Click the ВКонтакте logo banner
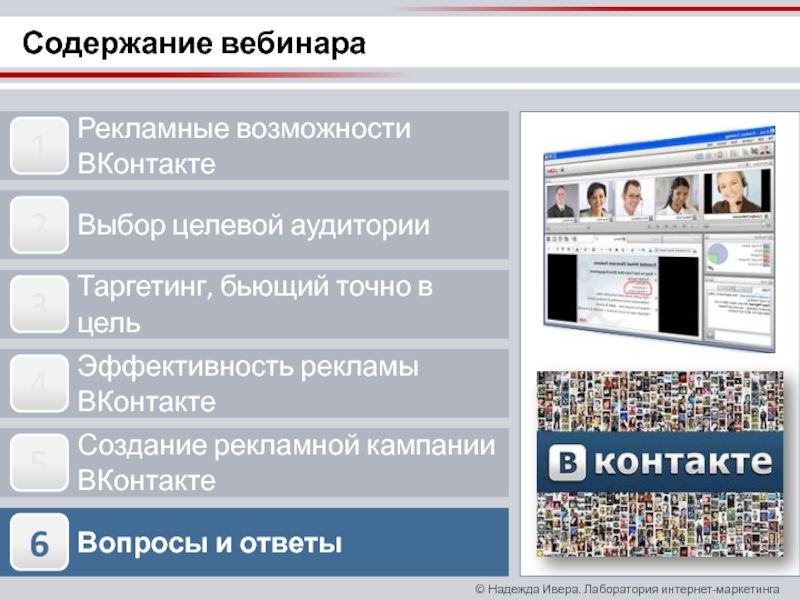 click(x=660, y=463)
